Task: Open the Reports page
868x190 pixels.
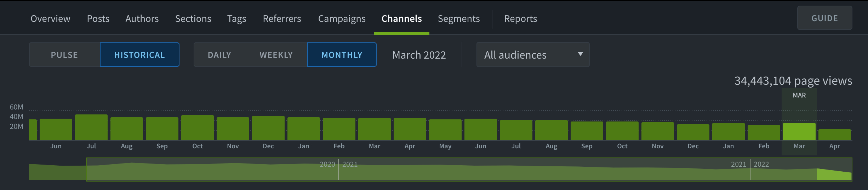Action: pyautogui.click(x=520, y=18)
